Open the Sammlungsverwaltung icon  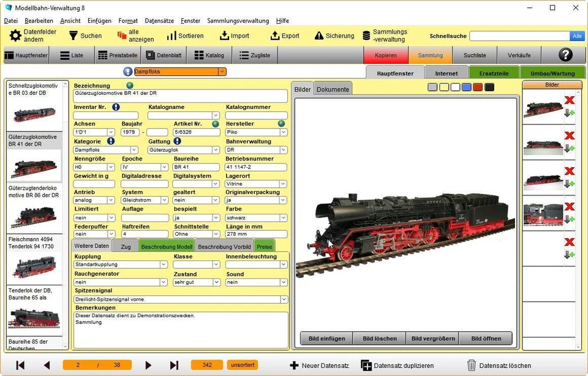(x=366, y=36)
